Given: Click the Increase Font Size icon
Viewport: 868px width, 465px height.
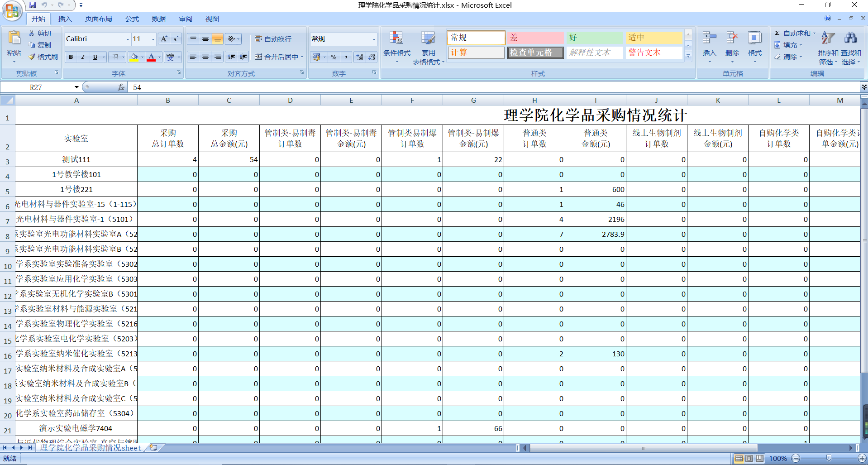Looking at the screenshot, I should [164, 39].
